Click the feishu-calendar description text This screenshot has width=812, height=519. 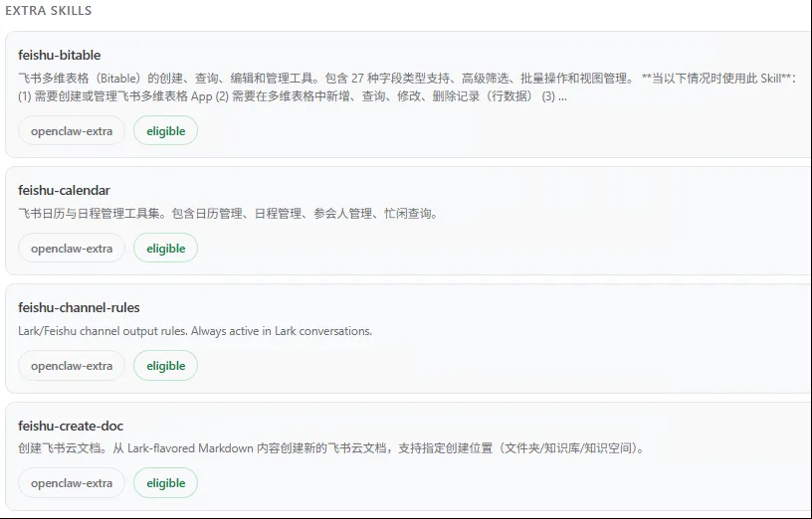click(228, 213)
